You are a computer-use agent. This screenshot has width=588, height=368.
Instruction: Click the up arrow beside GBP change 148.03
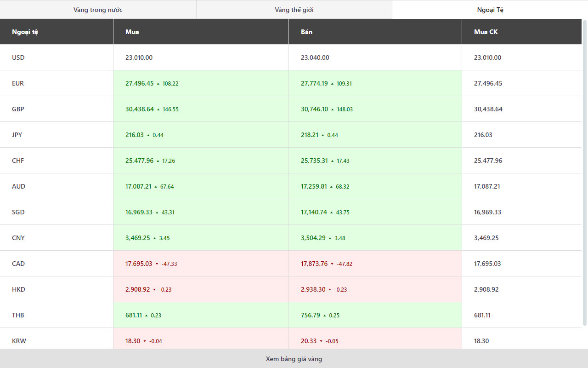coord(333,109)
